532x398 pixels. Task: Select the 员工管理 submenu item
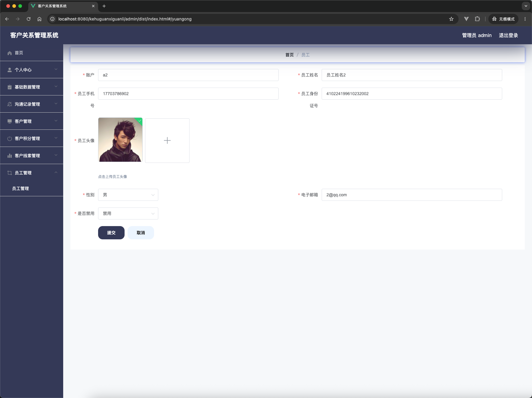pyautogui.click(x=32, y=188)
